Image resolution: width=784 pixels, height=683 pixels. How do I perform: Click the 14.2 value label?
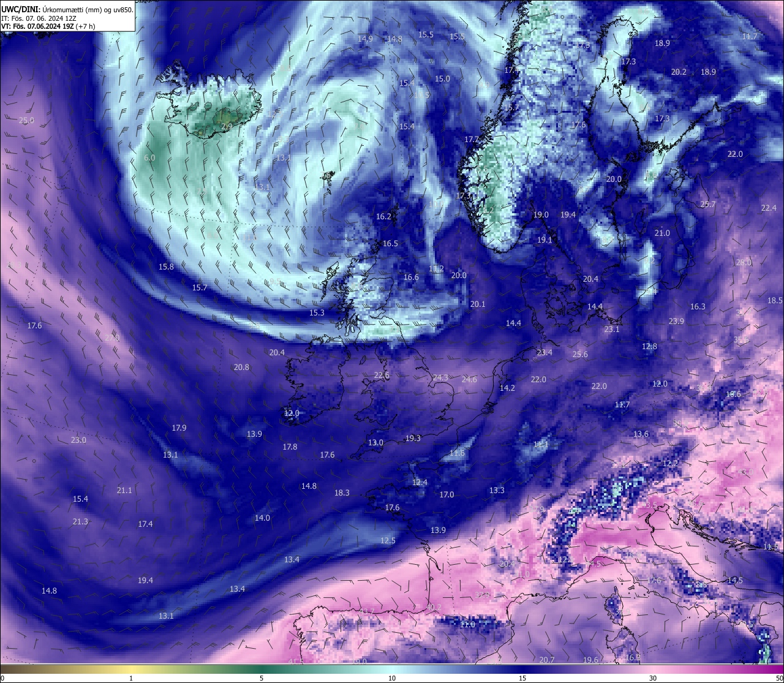coord(507,388)
